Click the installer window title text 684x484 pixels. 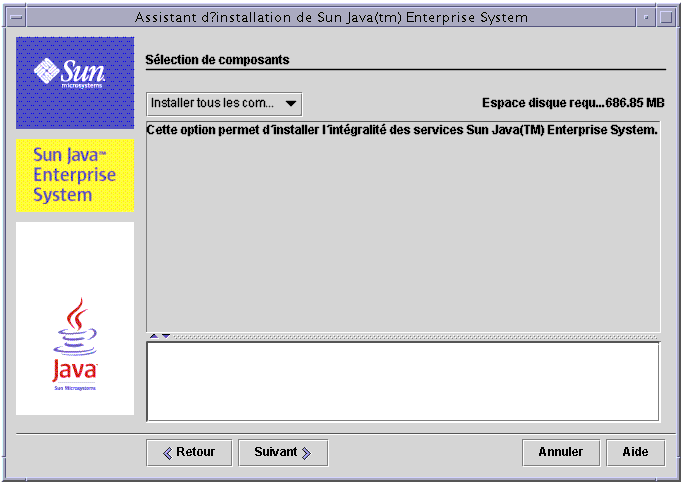pos(331,17)
